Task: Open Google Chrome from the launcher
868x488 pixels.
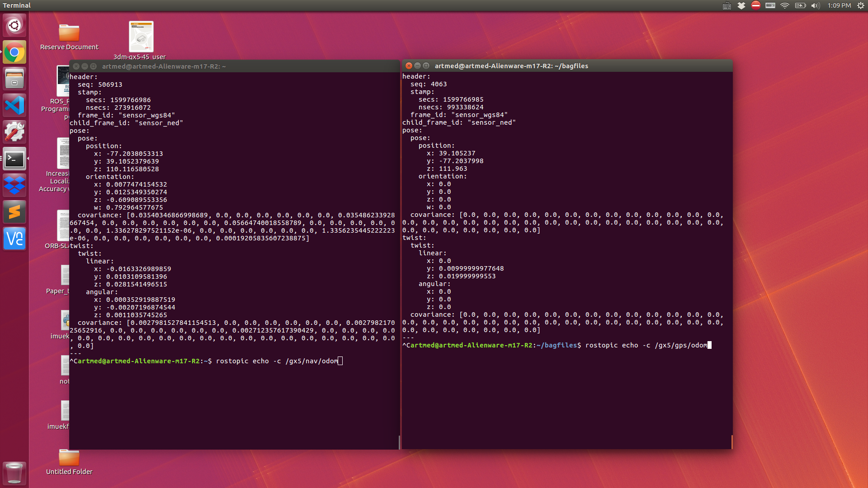Action: (14, 53)
